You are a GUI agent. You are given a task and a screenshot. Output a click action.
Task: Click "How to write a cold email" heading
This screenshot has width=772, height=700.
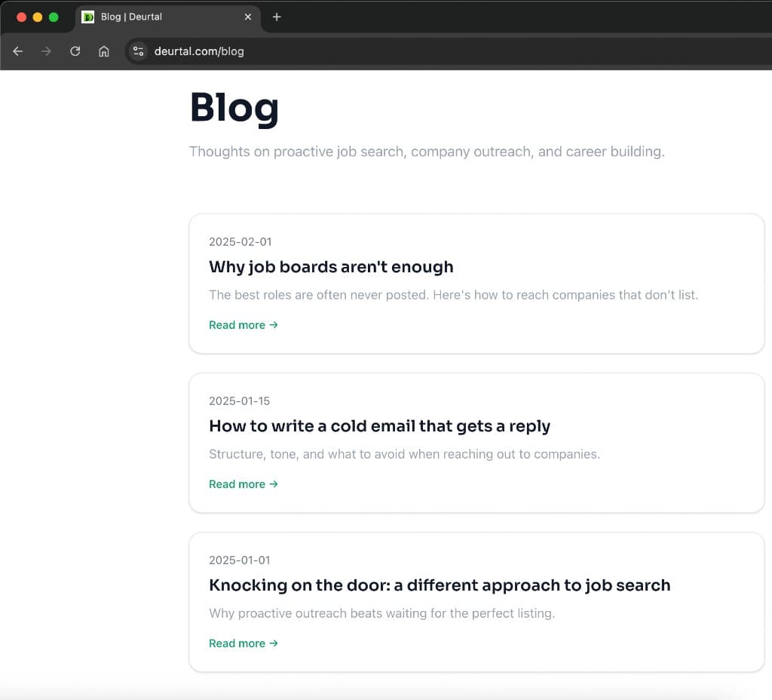click(379, 426)
